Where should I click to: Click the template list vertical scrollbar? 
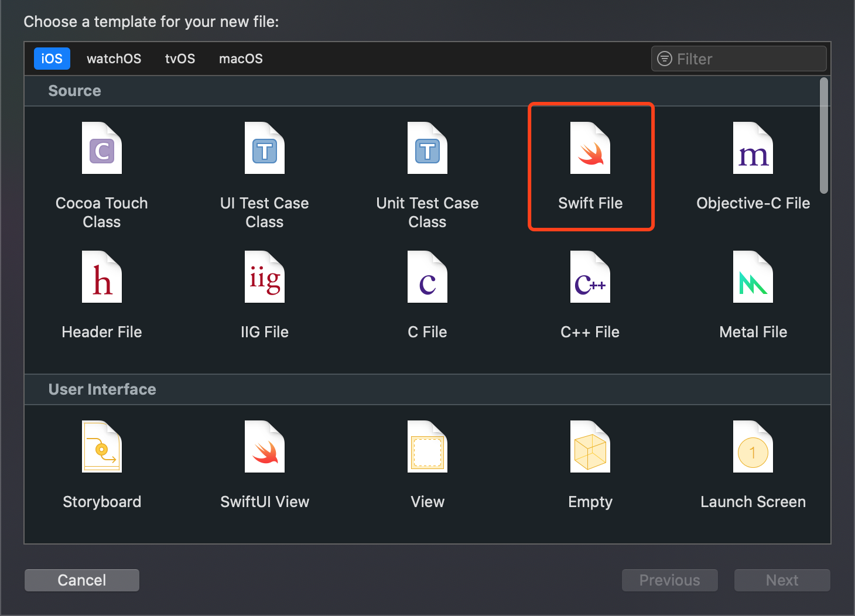tap(824, 135)
